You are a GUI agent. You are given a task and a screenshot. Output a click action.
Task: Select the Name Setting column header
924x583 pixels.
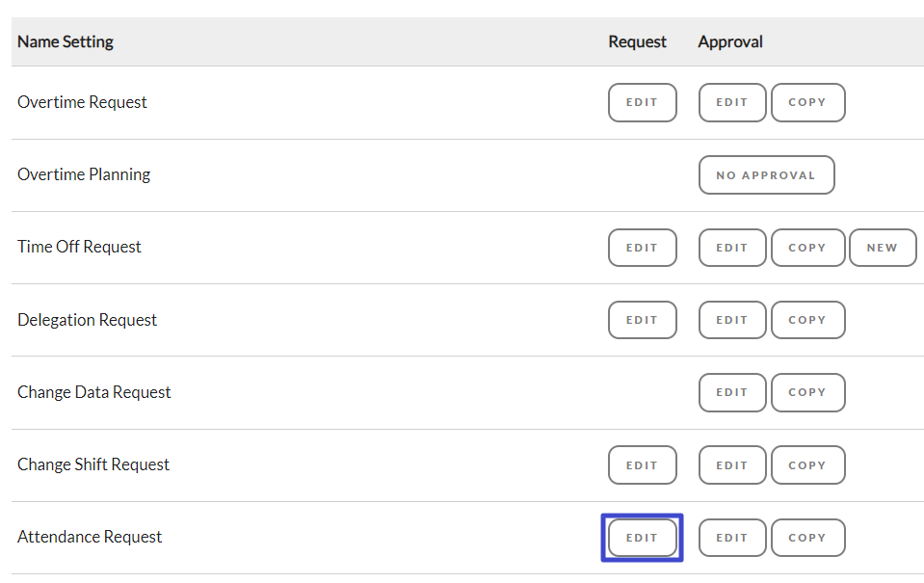[66, 41]
